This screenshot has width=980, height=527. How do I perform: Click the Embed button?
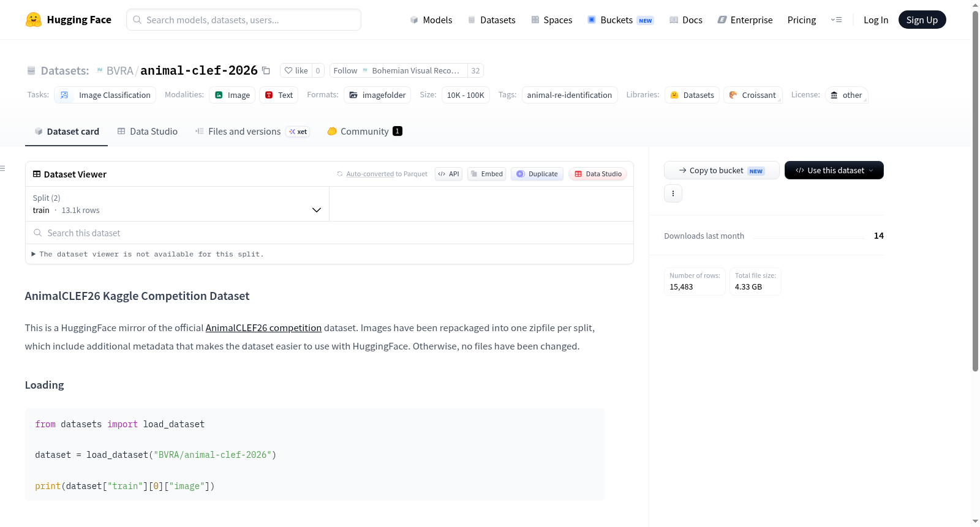click(x=487, y=174)
